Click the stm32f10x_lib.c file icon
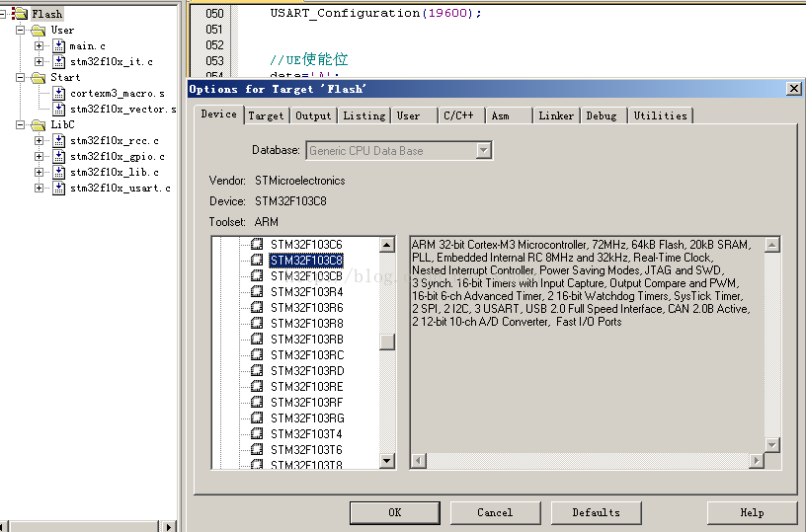The image size is (806, 532). click(58, 172)
